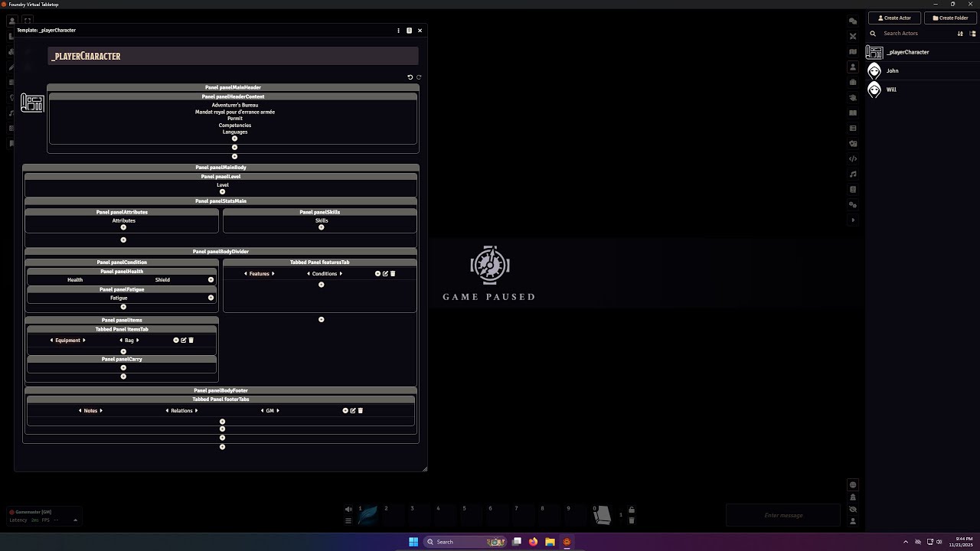Switch to the Notes tab
980x551 pixels.
pos(90,410)
